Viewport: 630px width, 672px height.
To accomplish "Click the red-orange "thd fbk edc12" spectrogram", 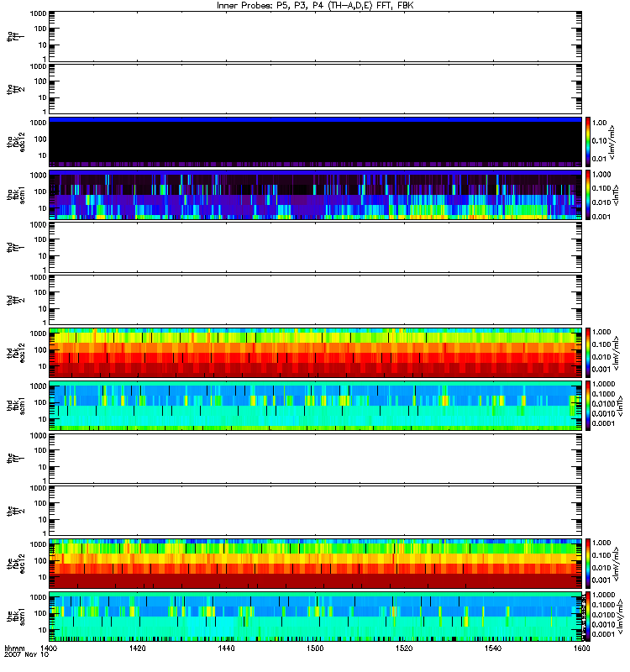I will (316, 353).
